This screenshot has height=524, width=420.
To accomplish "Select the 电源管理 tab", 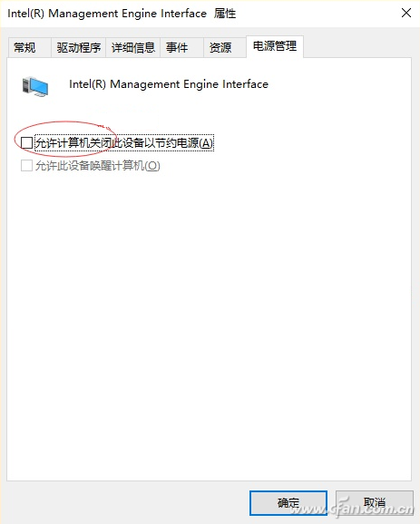I will coord(275,46).
